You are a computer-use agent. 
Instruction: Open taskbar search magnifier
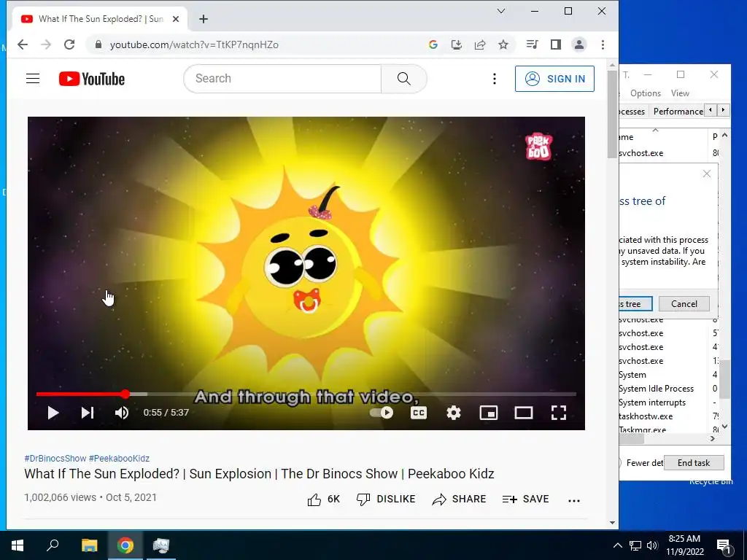click(x=53, y=545)
